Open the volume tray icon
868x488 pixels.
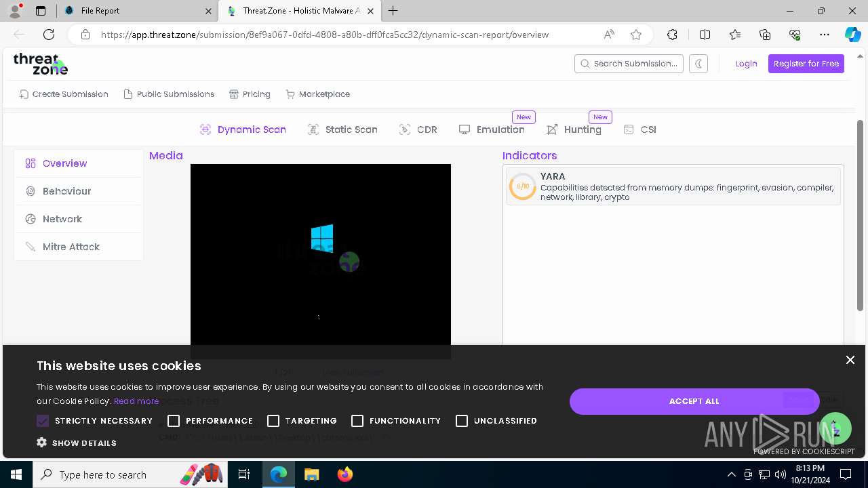[x=781, y=474]
